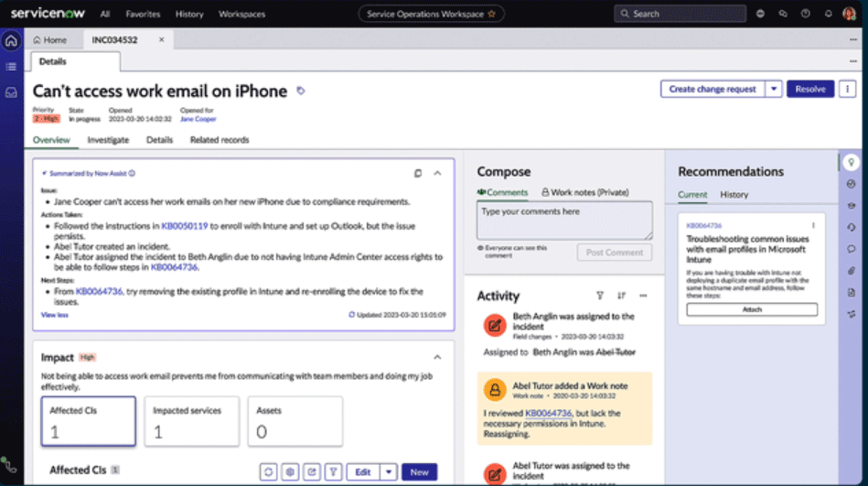Open the notifications bell icon
Viewport: 868px width, 486px height.
pos(828,14)
